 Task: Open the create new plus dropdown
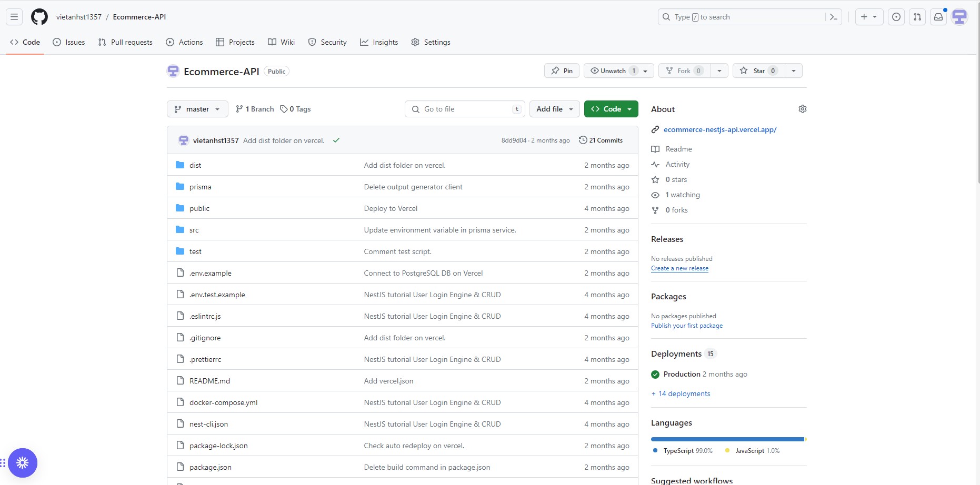click(869, 17)
